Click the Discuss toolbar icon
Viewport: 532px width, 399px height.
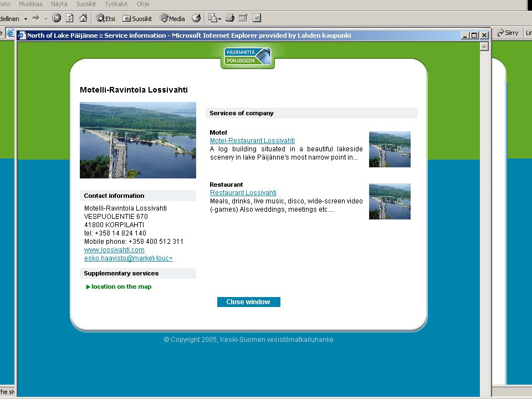[257, 18]
